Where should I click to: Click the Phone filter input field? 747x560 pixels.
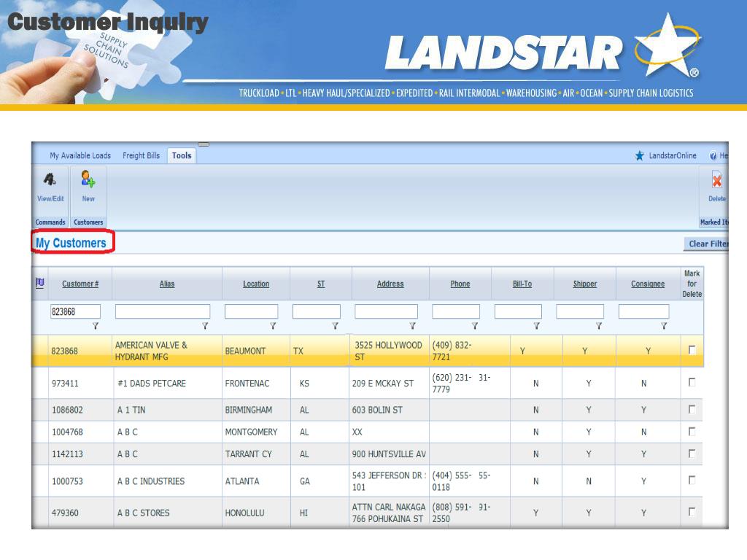[x=455, y=311]
